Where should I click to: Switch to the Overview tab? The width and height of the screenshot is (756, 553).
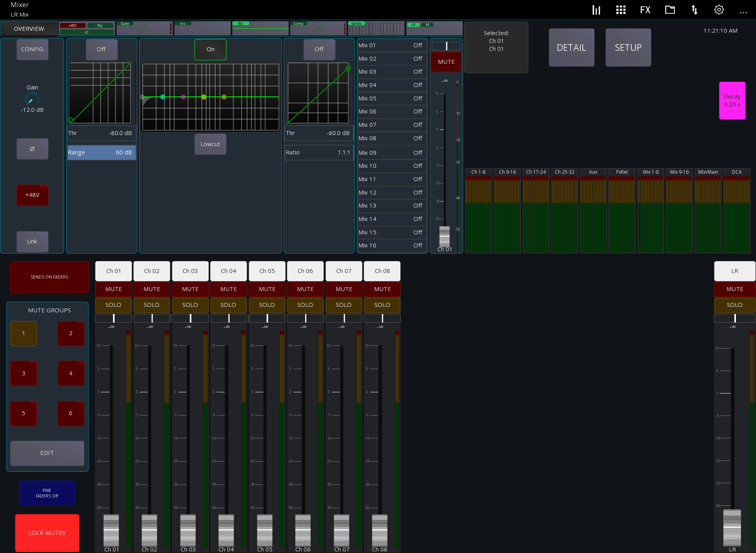pos(29,29)
